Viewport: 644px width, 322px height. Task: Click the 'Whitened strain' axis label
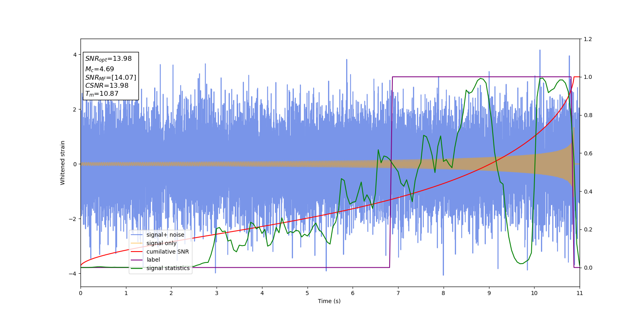63,163
